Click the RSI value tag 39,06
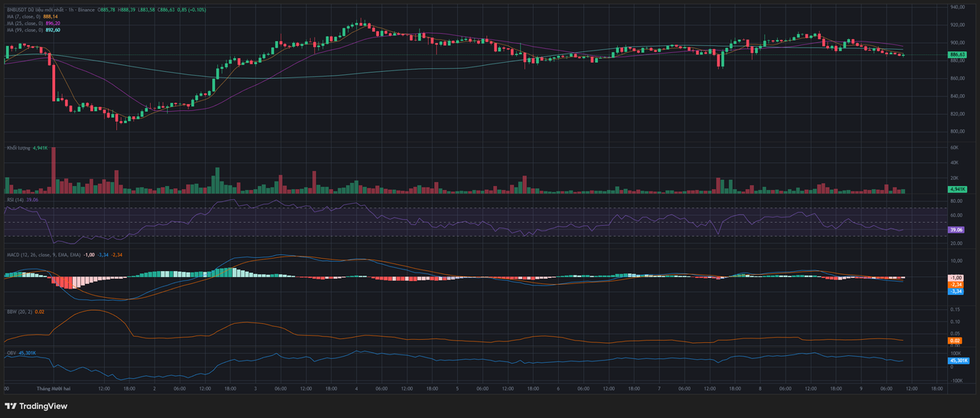 click(x=955, y=230)
